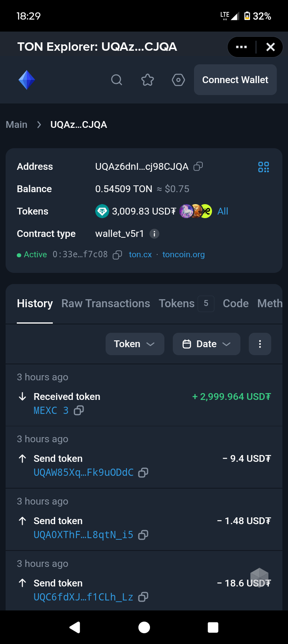This screenshot has width=288, height=644.
Task: Switch to the Raw Transactions tab
Action: click(x=106, y=304)
